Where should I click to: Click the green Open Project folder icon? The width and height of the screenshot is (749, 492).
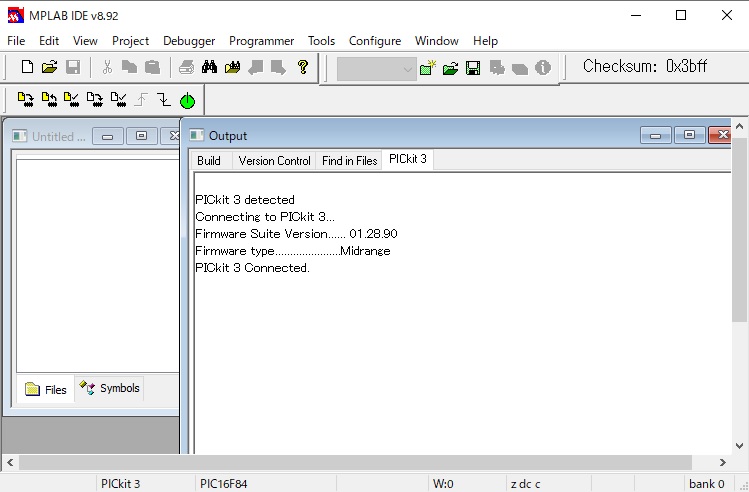tap(450, 68)
